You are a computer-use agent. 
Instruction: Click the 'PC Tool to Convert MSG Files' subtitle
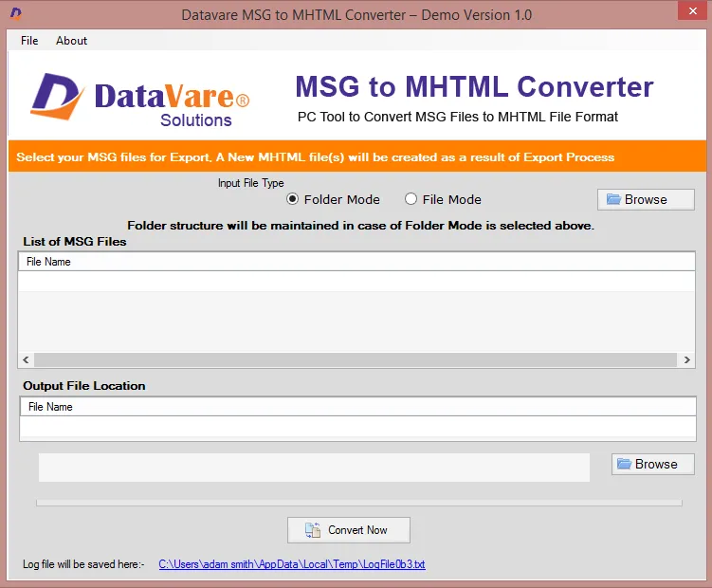(458, 117)
